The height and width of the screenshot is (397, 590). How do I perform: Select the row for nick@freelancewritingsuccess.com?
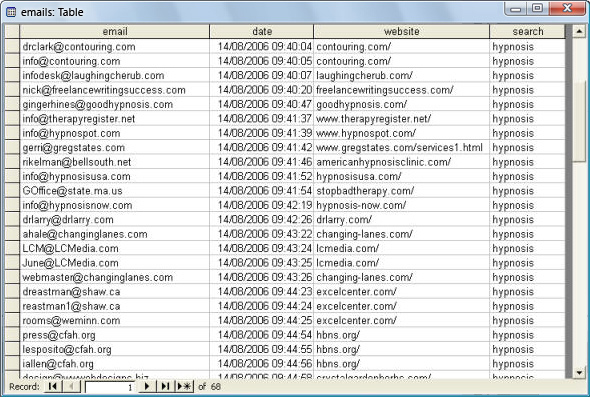tap(12, 90)
